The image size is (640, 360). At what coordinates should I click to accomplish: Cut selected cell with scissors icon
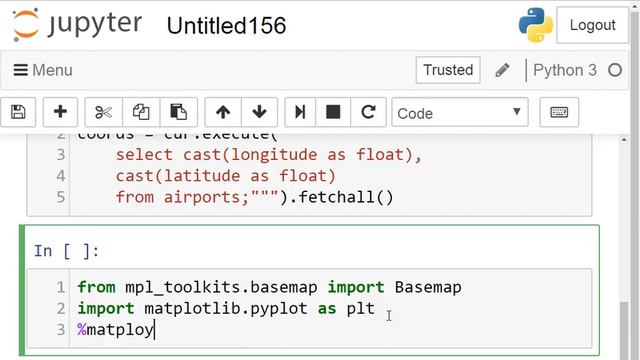click(103, 112)
